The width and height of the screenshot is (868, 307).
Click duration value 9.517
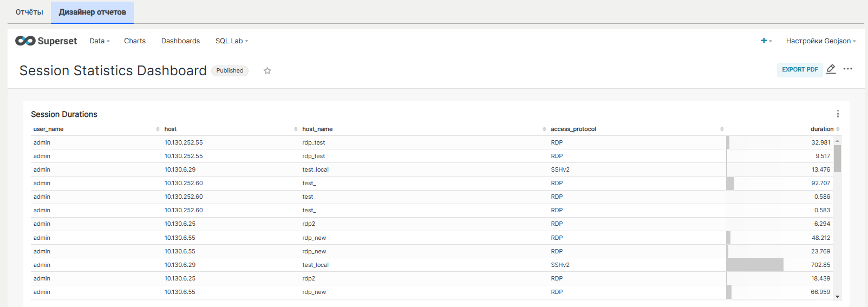[x=823, y=156]
